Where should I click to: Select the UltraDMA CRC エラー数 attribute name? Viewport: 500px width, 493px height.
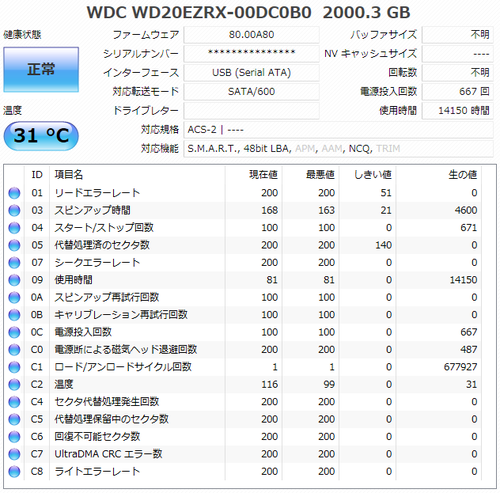[108, 454]
